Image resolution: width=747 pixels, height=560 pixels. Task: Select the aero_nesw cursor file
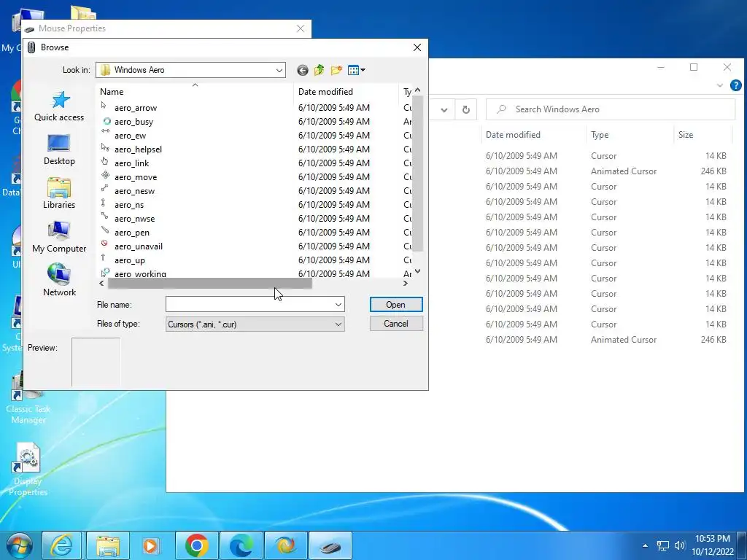(x=134, y=191)
